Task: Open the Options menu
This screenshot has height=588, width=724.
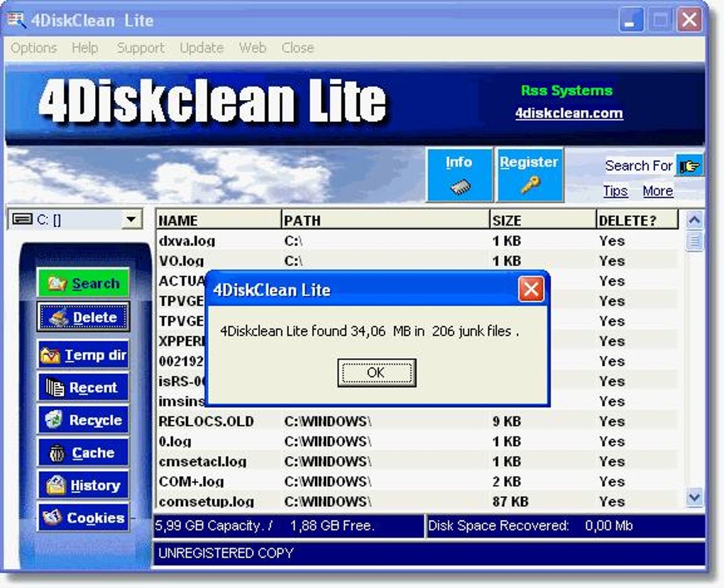Action: [x=33, y=48]
